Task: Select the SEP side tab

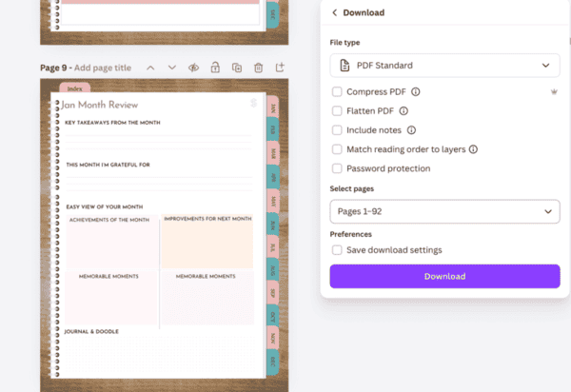Action: click(x=273, y=293)
